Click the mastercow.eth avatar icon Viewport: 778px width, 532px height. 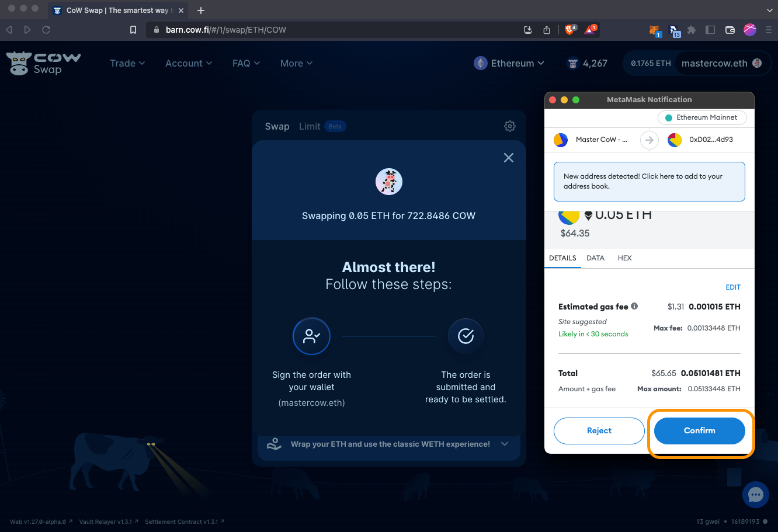756,63
